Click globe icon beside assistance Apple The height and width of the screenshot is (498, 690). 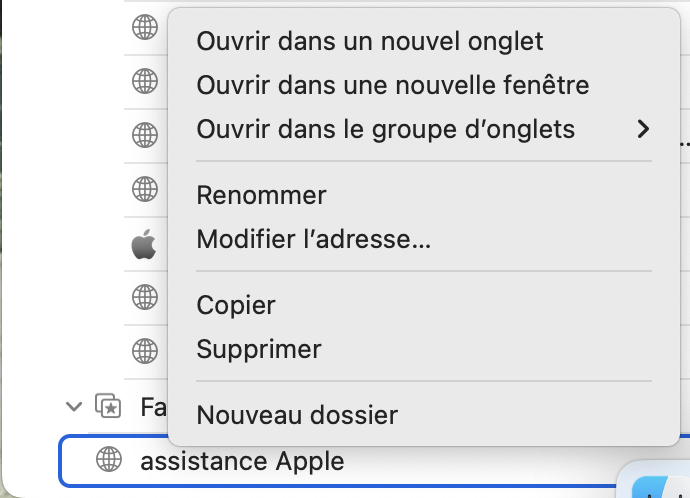pyautogui.click(x=108, y=461)
